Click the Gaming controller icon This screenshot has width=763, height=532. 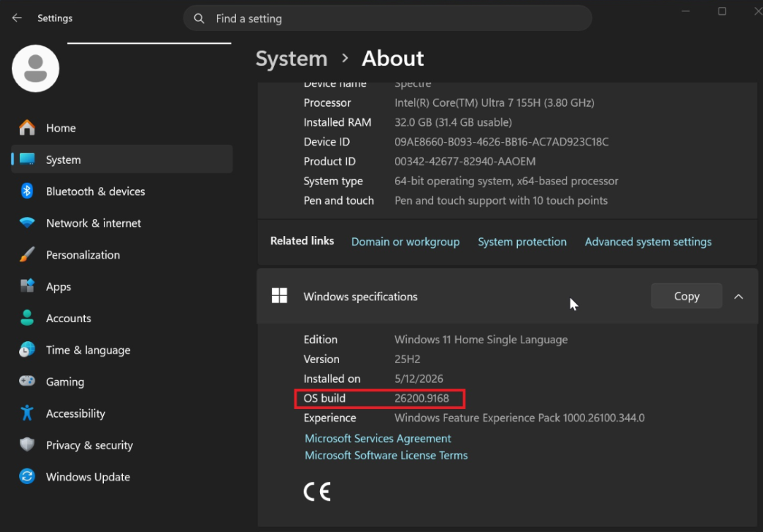(x=28, y=381)
